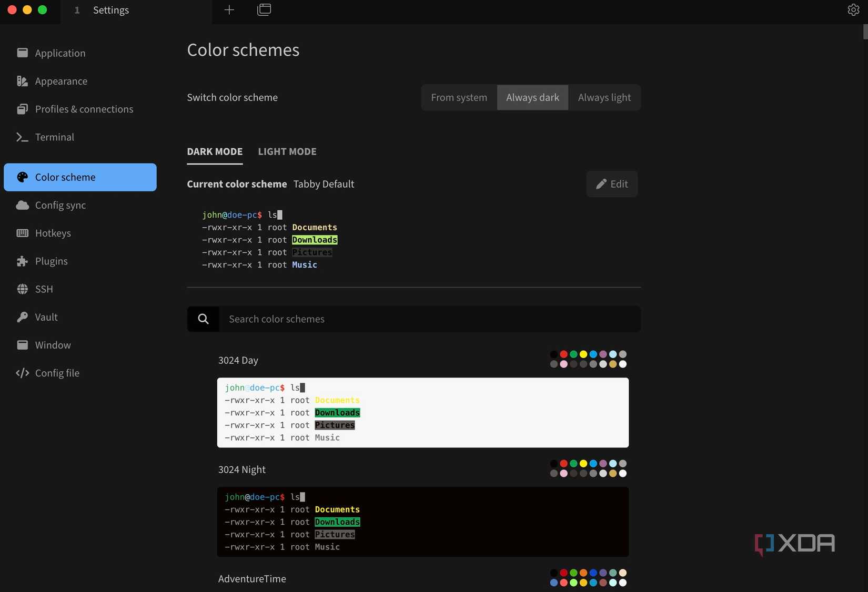
Task: Select the 3024 Day scheme preview
Action: point(422,413)
